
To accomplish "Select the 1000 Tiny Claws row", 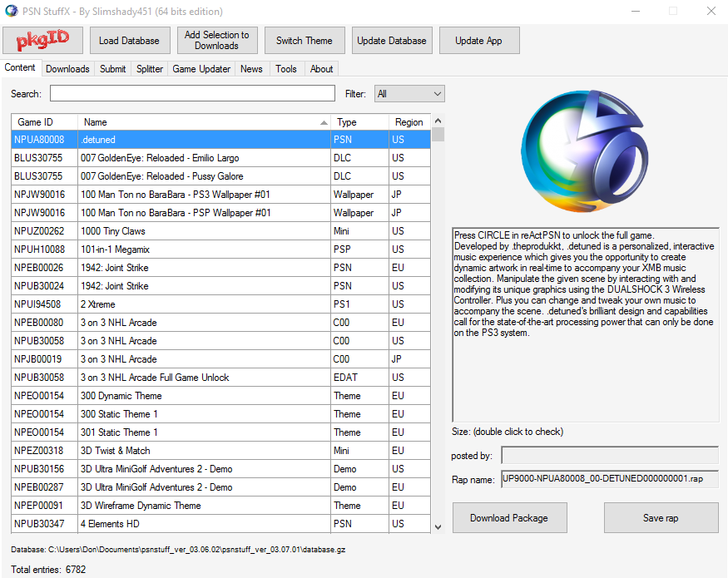I will (x=221, y=231).
